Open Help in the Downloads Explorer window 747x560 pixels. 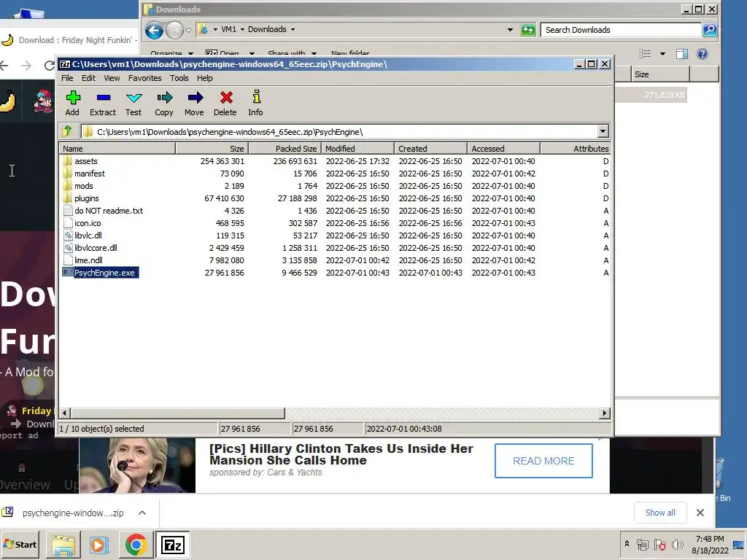tap(703, 54)
